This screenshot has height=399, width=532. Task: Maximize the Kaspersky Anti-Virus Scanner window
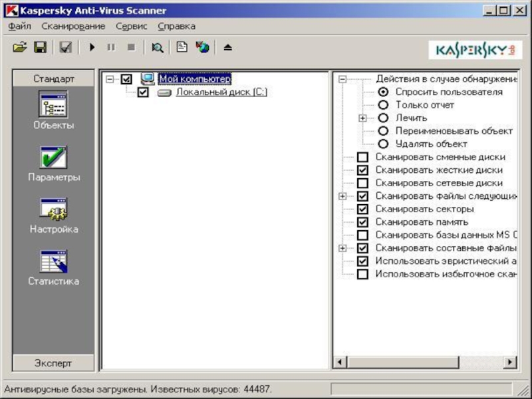coord(503,11)
